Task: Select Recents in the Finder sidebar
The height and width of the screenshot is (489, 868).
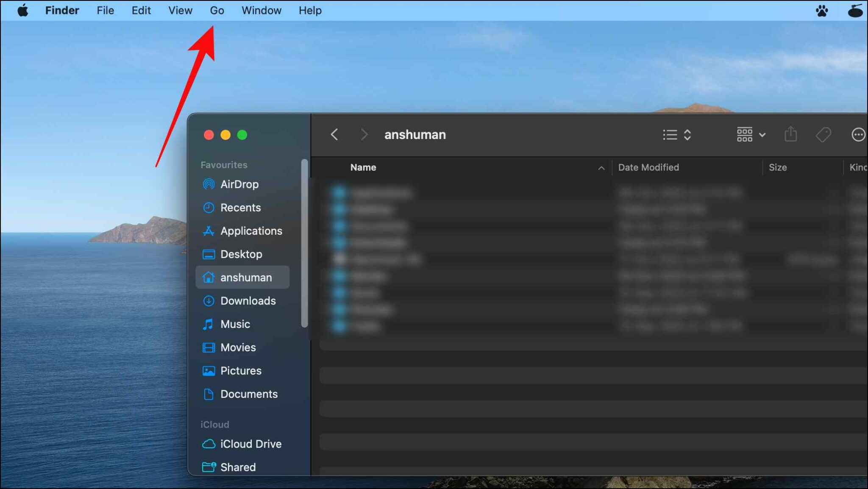Action: pos(240,207)
